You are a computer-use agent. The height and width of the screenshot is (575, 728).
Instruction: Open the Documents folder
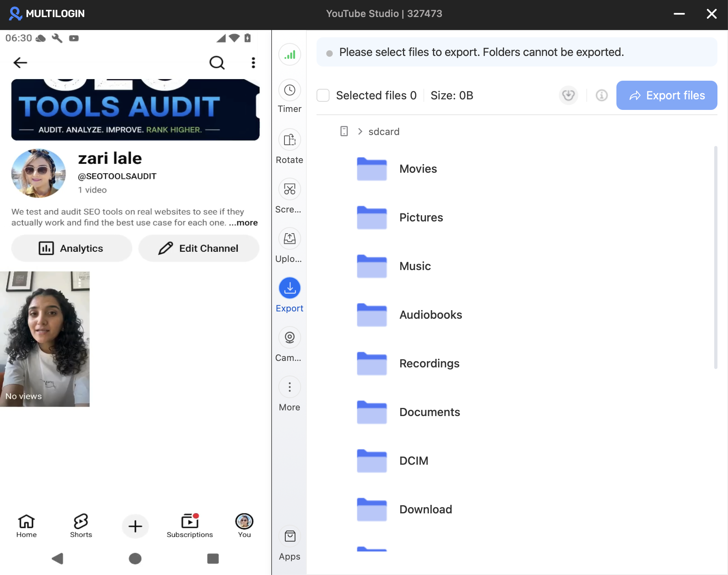click(x=430, y=412)
